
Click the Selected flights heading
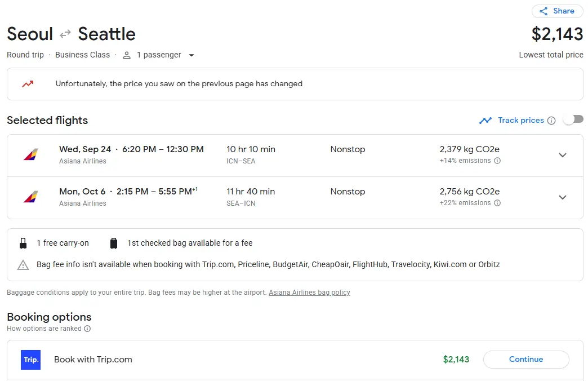pos(47,121)
